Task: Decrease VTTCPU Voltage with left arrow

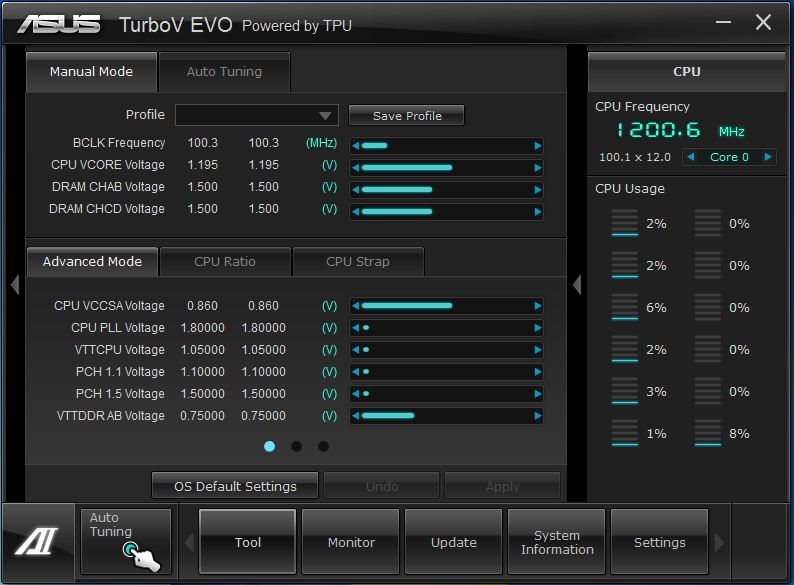Action: pyautogui.click(x=355, y=349)
